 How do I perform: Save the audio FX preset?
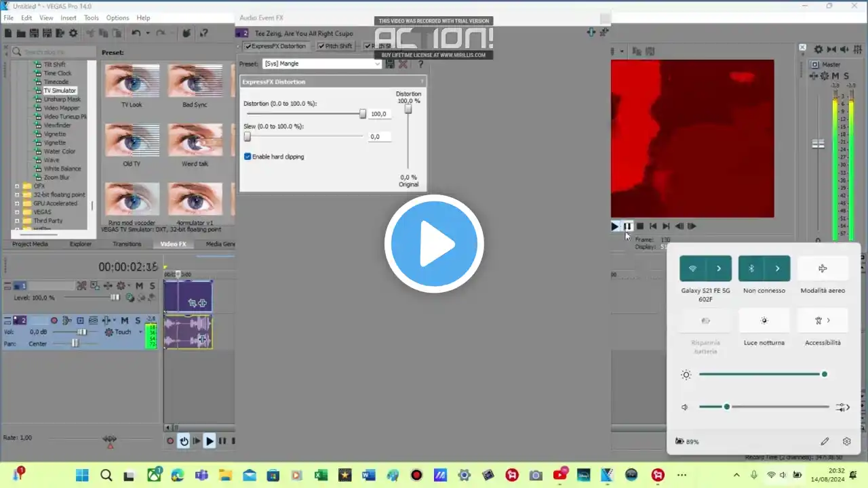390,64
